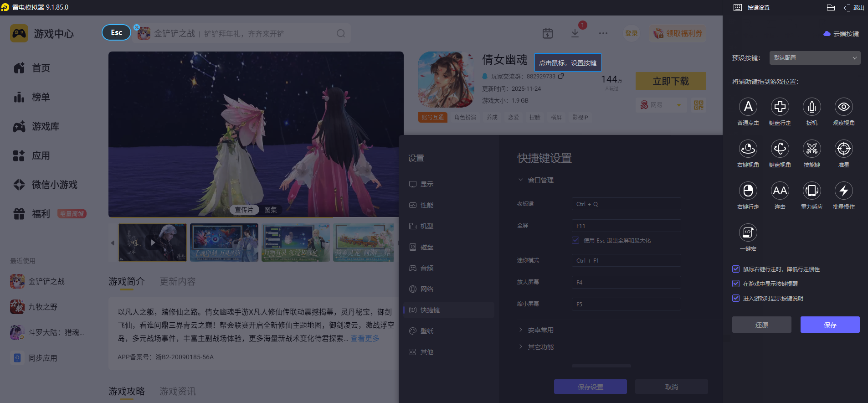868x403 pixels.
Task: Select the 重力感应 gravity sensor icon
Action: click(x=812, y=191)
